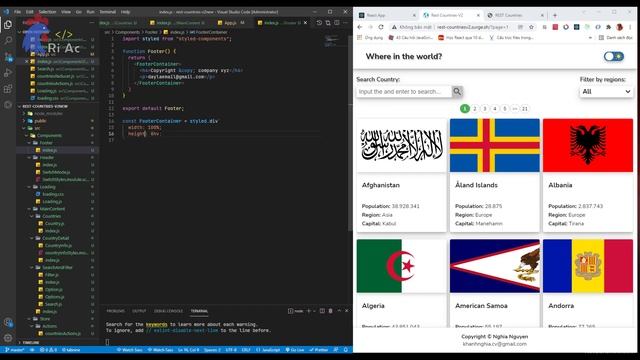This screenshot has height=360, width=640.
Task: Open the Selection menu
Action: [x=47, y=12]
